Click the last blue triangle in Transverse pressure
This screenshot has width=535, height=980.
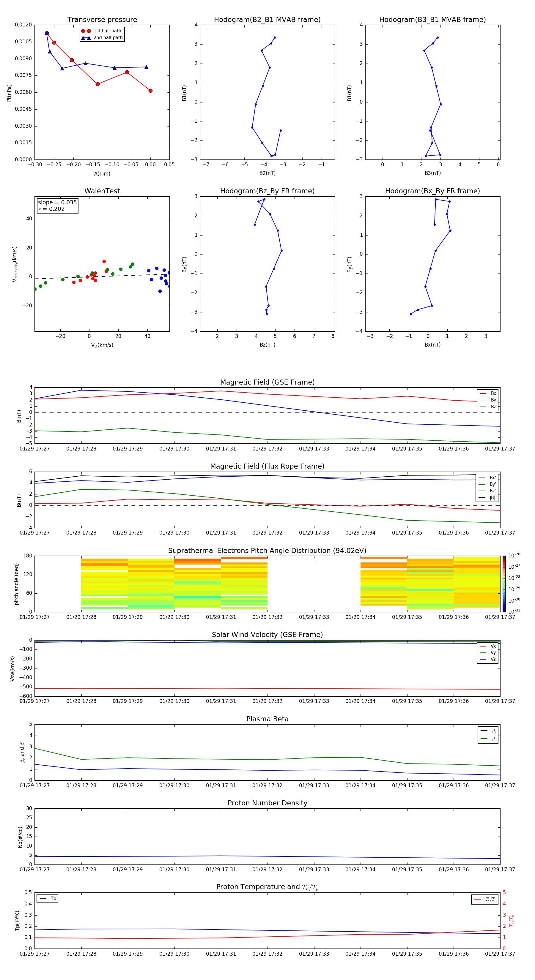(146, 67)
